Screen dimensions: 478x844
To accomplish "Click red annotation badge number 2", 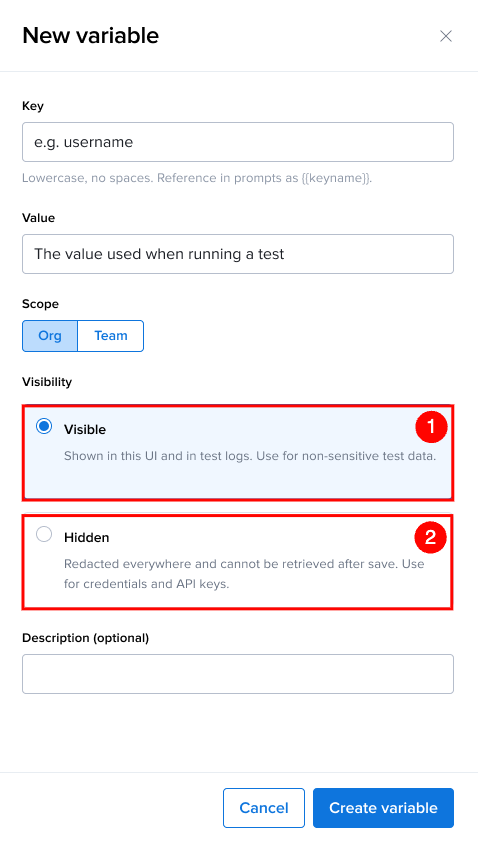I will coord(431,537).
